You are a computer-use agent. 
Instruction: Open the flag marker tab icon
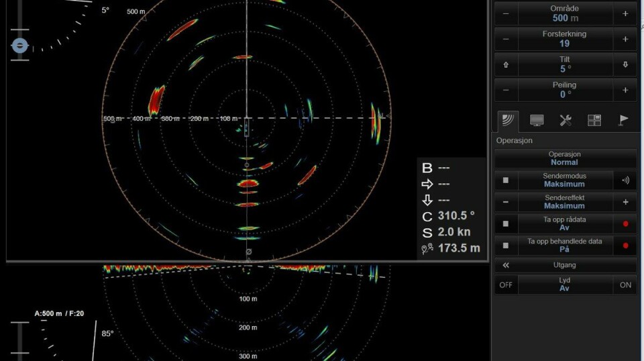coord(623,121)
